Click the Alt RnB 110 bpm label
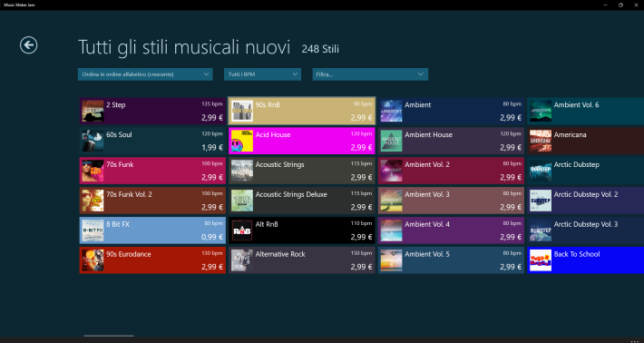The height and width of the screenshot is (343, 644). 361,223
